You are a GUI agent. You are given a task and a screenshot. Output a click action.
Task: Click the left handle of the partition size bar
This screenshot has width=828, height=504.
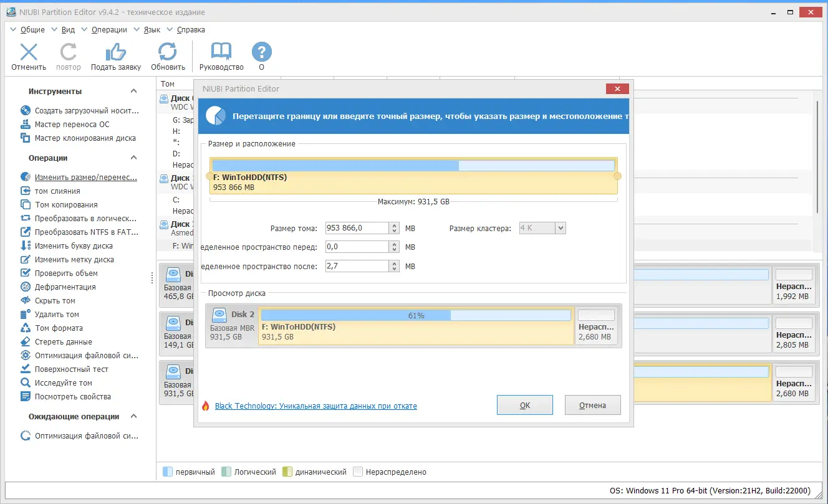(209, 176)
